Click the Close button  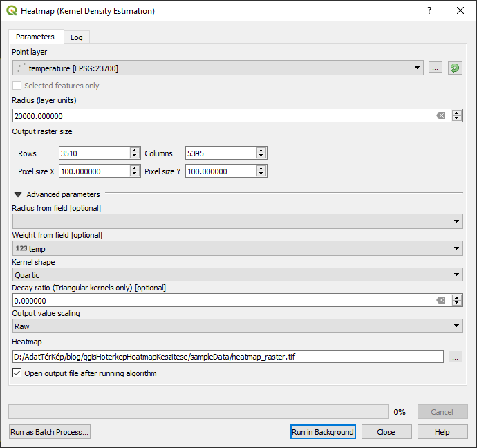(x=386, y=432)
